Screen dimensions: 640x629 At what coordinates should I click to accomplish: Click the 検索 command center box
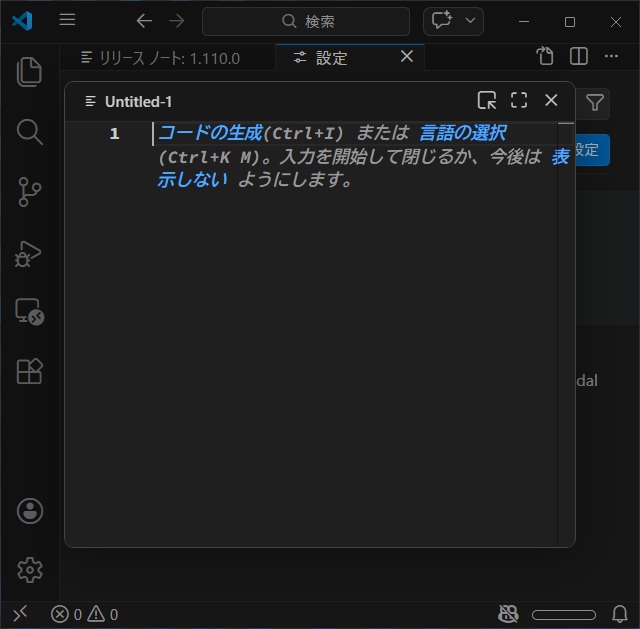[306, 21]
